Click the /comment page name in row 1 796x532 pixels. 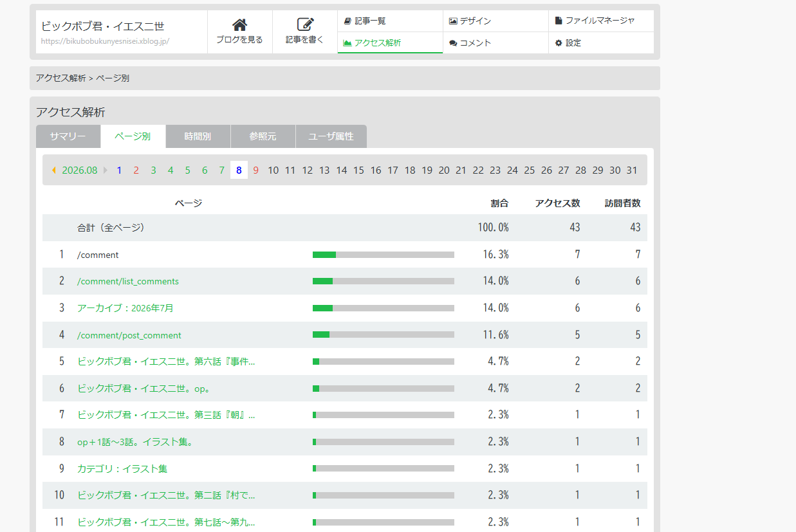click(98, 255)
